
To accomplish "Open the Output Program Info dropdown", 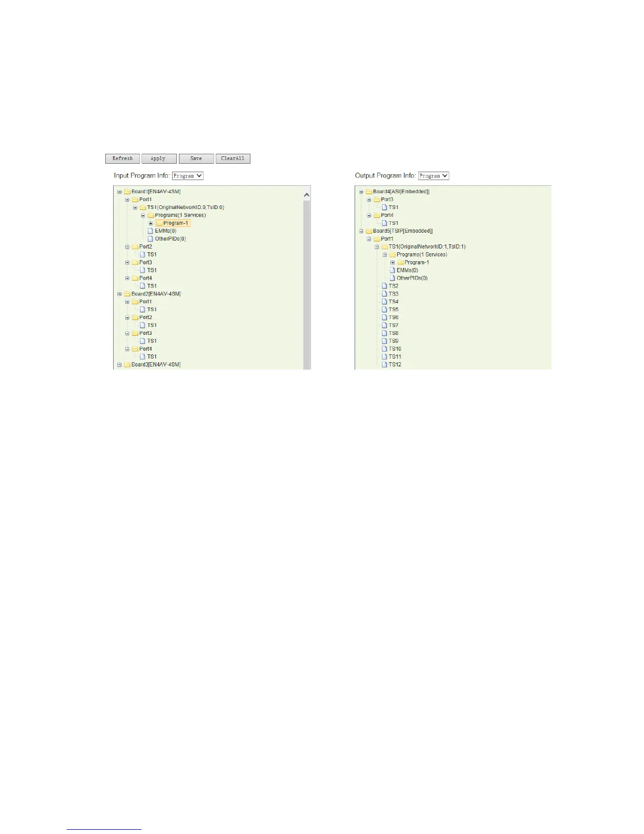I will tap(434, 176).
